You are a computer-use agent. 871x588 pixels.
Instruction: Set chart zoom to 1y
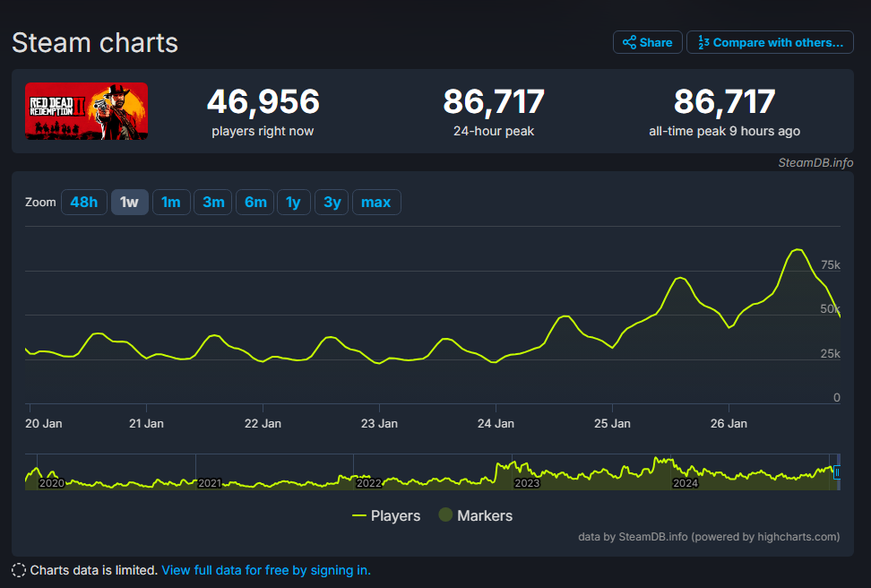[293, 203]
